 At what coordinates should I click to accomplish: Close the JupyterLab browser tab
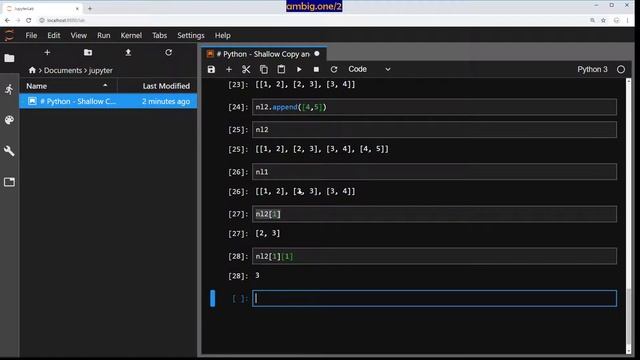click(x=77, y=8)
